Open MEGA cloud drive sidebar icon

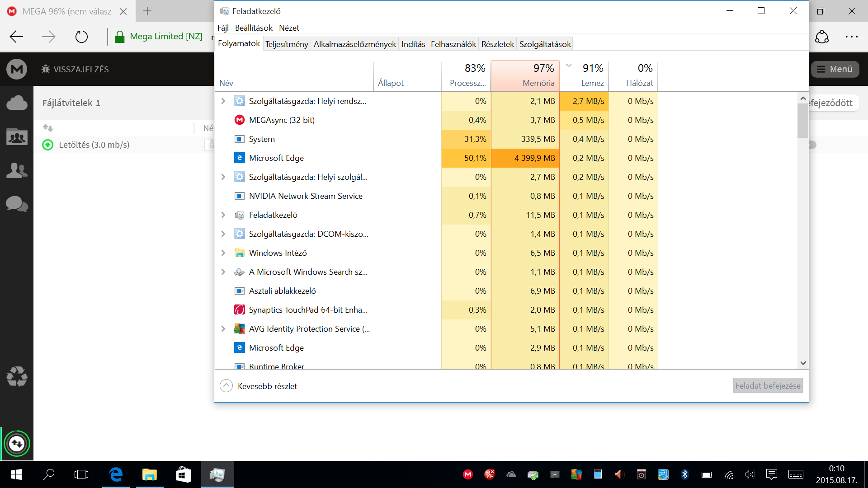click(17, 103)
